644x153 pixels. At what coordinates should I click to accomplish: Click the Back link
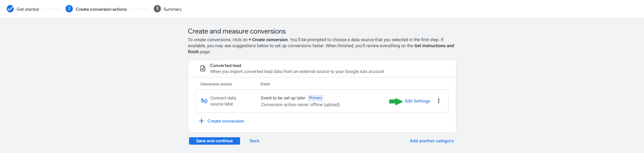255,141
